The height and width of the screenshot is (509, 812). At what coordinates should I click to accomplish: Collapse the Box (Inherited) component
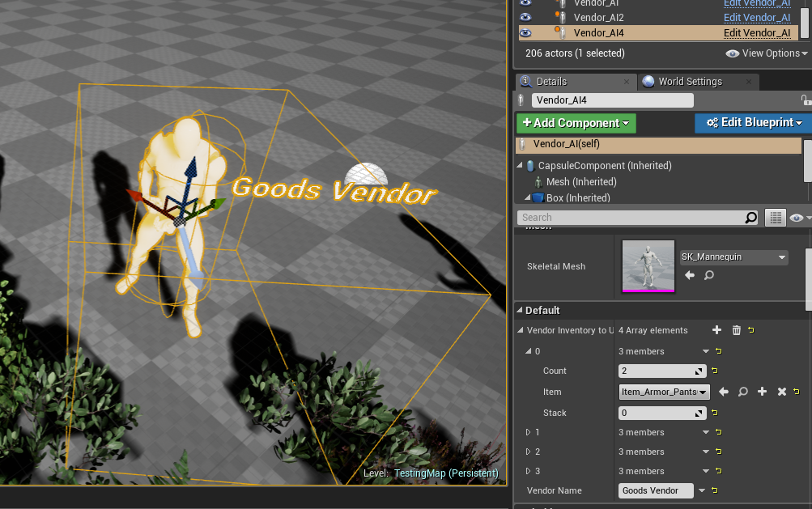pyautogui.click(x=528, y=197)
